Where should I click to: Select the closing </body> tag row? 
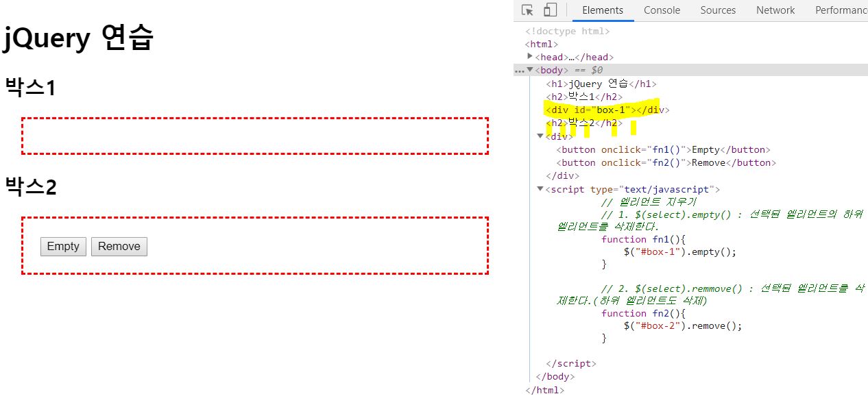click(x=555, y=377)
